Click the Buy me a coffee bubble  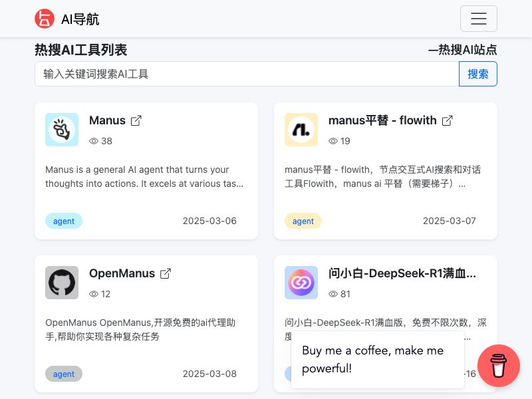click(378, 359)
